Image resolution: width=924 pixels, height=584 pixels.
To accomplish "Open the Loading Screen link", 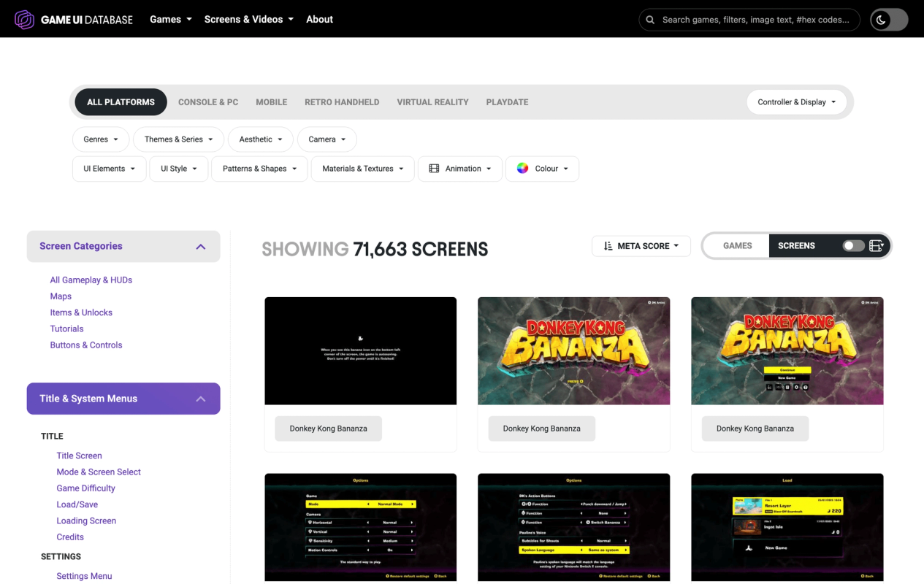I will pos(86,521).
